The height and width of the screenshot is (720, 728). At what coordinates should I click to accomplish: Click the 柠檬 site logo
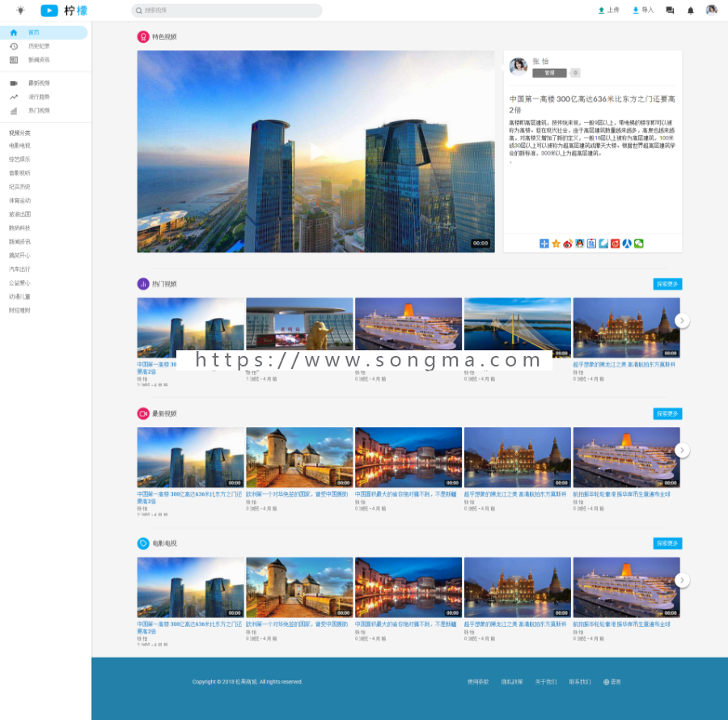point(64,11)
